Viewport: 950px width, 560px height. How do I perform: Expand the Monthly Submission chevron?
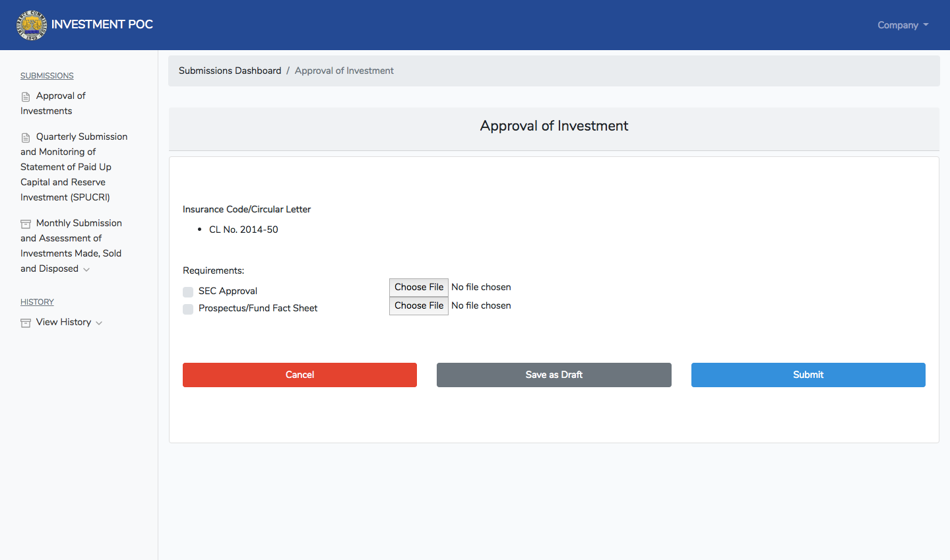[86, 270]
